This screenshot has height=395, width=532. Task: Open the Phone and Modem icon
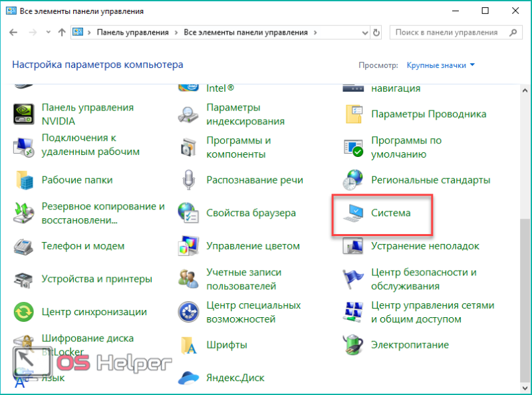click(x=23, y=246)
